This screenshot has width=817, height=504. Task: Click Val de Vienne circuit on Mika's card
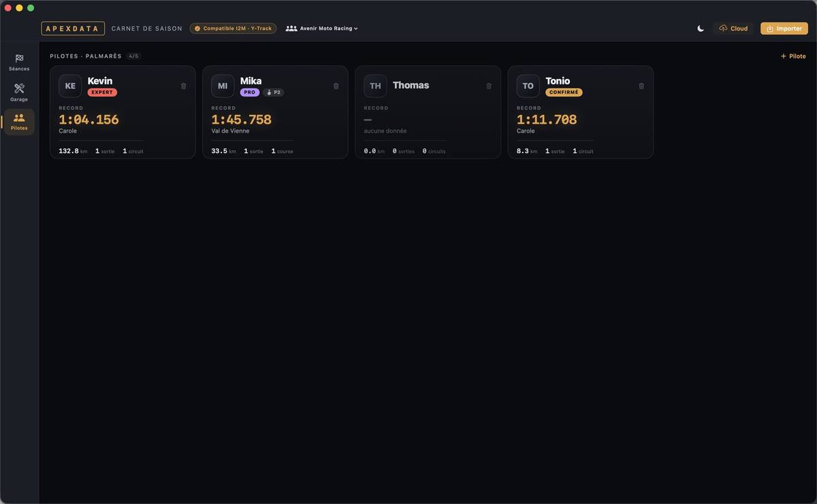click(230, 131)
